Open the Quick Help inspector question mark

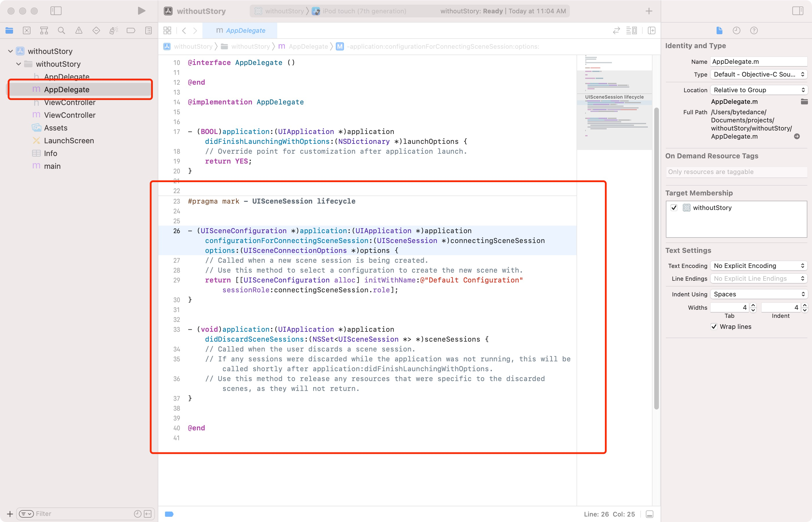click(754, 30)
